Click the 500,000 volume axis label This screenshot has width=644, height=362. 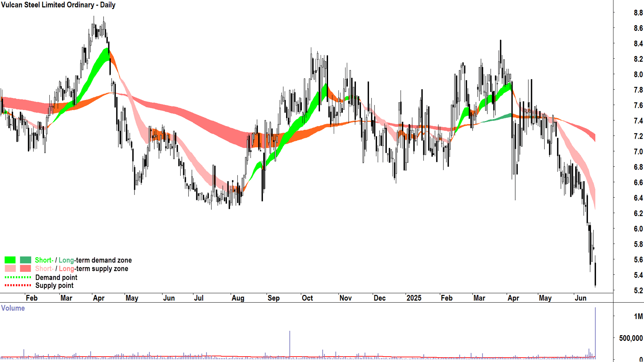pyautogui.click(x=631, y=338)
